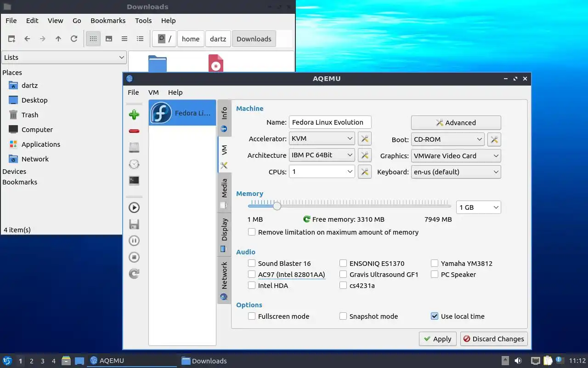Viewport: 588px width, 368px height.
Task: Open the Boot order settings wrench icon
Action: tap(494, 139)
